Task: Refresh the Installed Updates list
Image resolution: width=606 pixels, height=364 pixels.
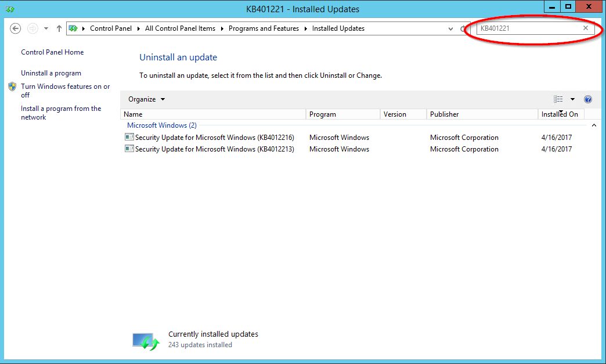Action: [x=463, y=29]
